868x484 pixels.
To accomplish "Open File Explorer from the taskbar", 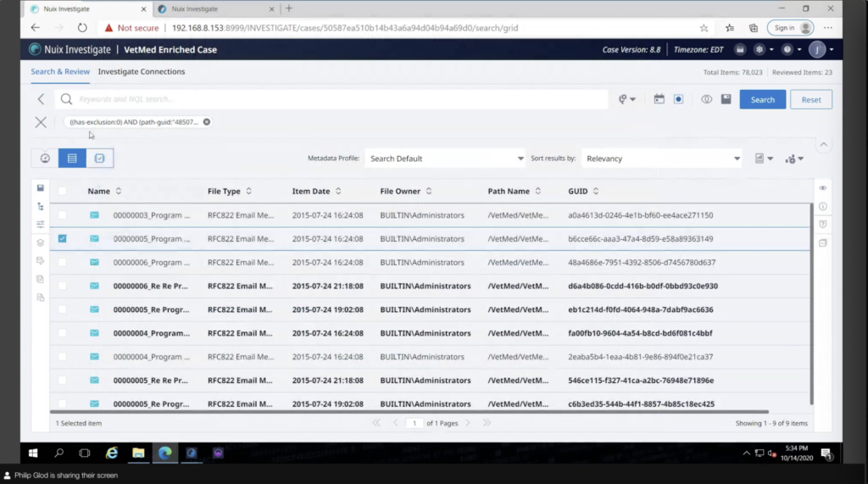I will pyautogui.click(x=138, y=453).
